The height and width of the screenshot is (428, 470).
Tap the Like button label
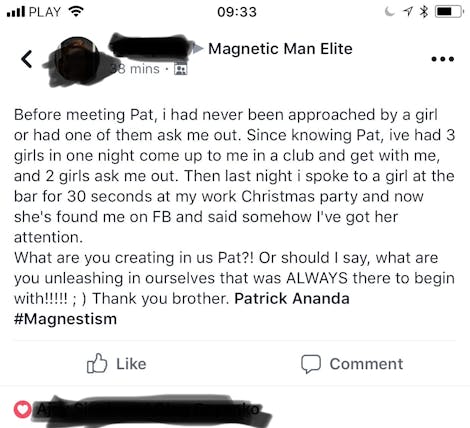click(x=131, y=364)
